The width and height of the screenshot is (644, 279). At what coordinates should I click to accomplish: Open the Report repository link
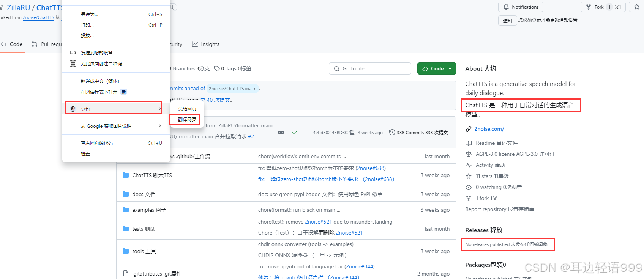click(500, 209)
